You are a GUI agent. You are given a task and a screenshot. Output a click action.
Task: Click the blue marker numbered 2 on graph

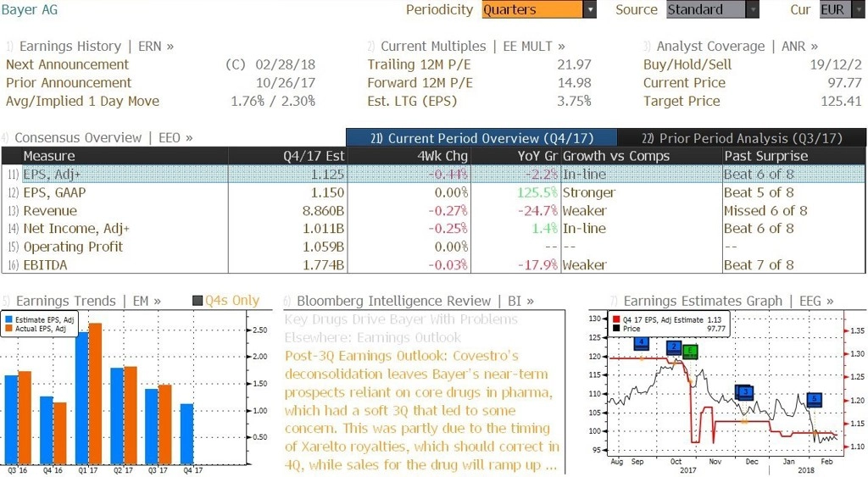[674, 347]
